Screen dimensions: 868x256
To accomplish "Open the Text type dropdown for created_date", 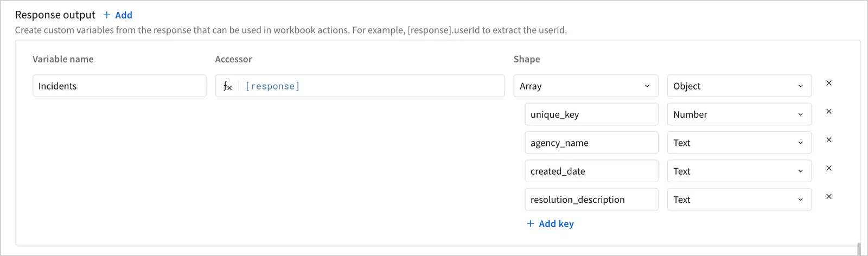I will (x=739, y=171).
